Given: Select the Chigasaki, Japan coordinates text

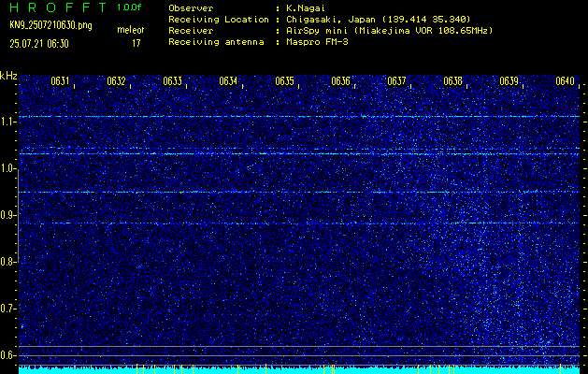Looking at the screenshot, I should (379, 19).
